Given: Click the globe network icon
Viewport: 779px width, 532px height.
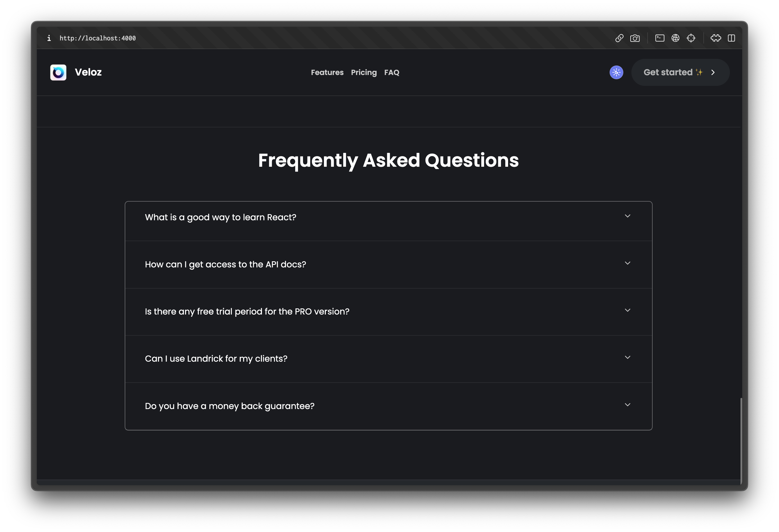Looking at the screenshot, I should pos(675,38).
